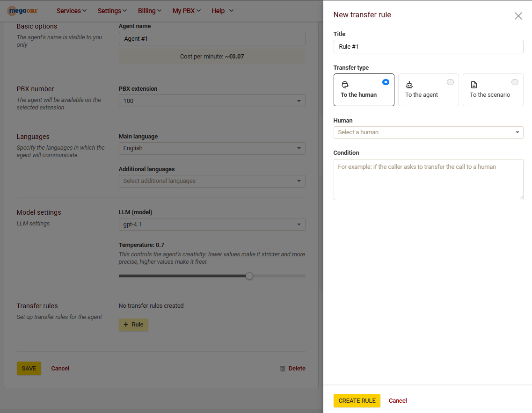The height and width of the screenshot is (413, 532).
Task: Expand the Main language dropdown
Action: coord(212,148)
